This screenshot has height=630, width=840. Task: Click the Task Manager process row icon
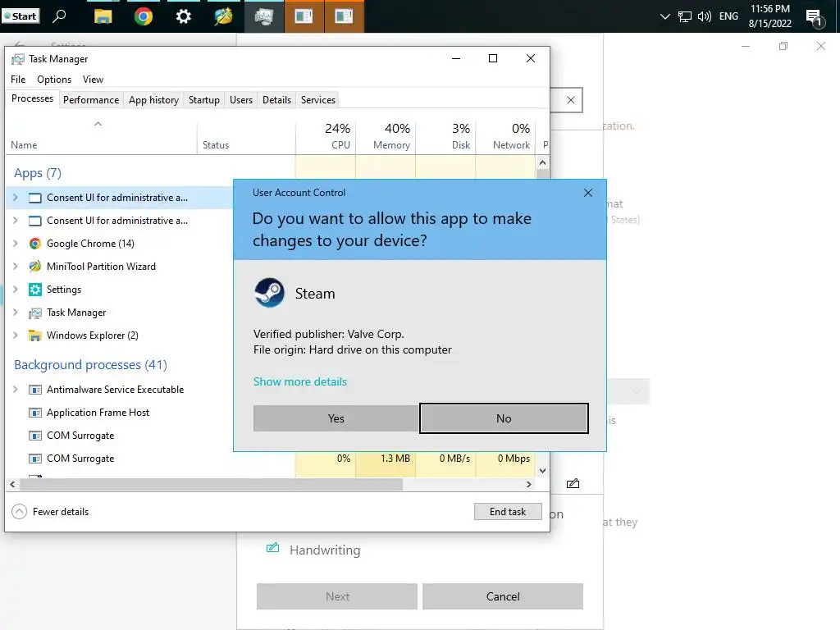(x=34, y=313)
